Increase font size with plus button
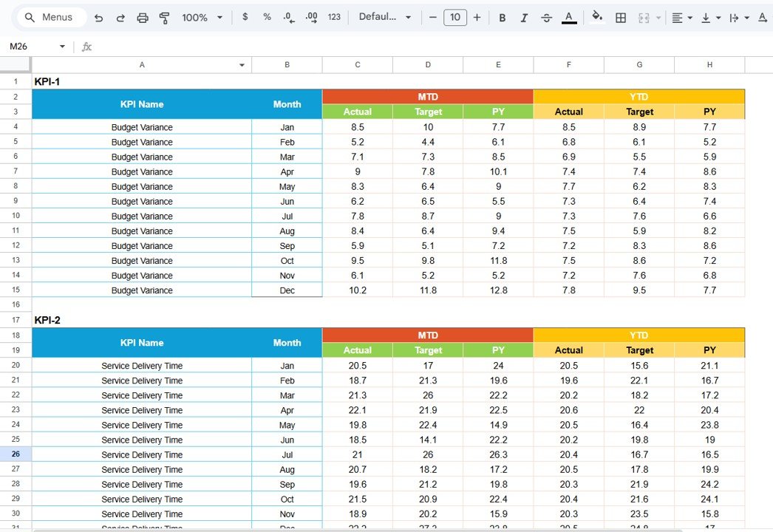This screenshot has height=532, width=773. (x=476, y=17)
